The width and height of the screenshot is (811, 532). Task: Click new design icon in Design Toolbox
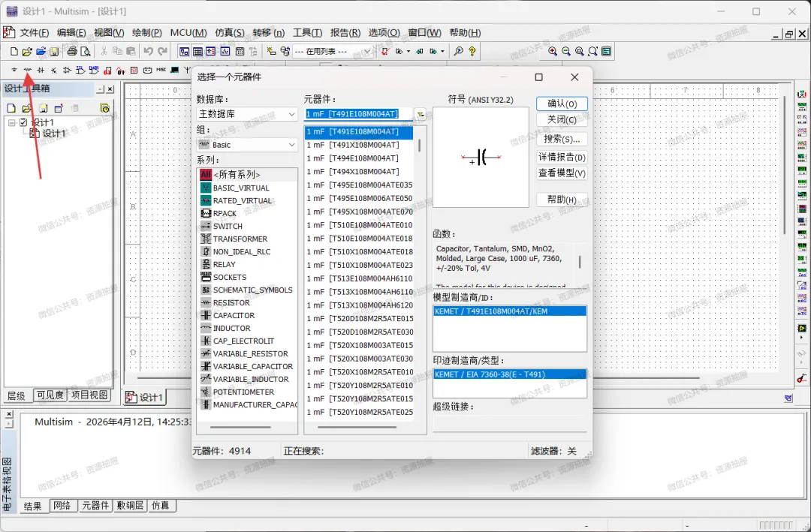coord(11,108)
